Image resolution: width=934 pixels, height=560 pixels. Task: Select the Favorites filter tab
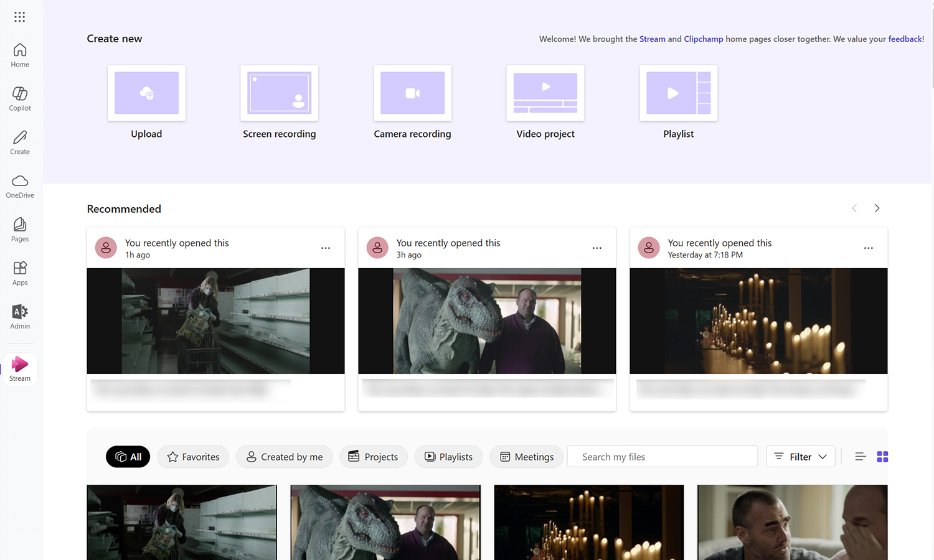click(193, 457)
